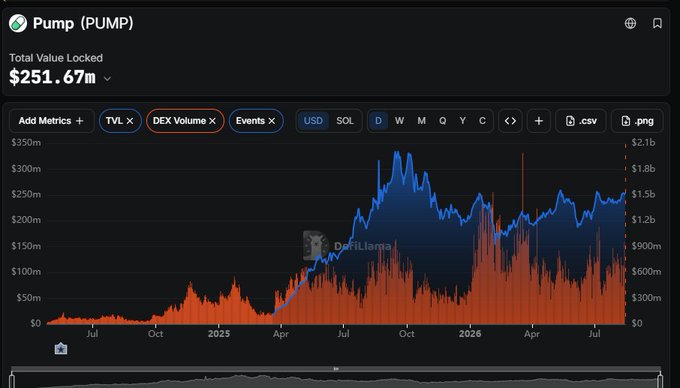Screen dimensions: 680x388
Task: Click the $350m left axis label
Action: (26, 143)
